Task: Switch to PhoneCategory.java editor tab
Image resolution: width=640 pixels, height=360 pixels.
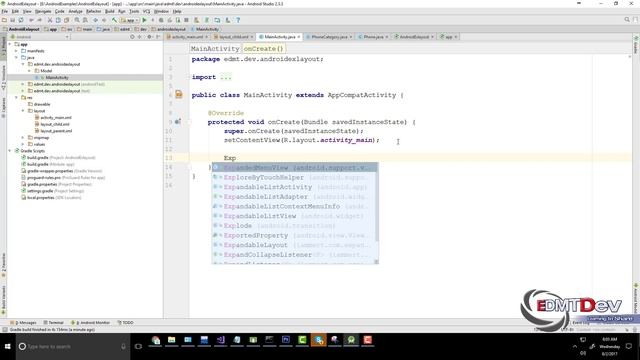Action: point(329,37)
